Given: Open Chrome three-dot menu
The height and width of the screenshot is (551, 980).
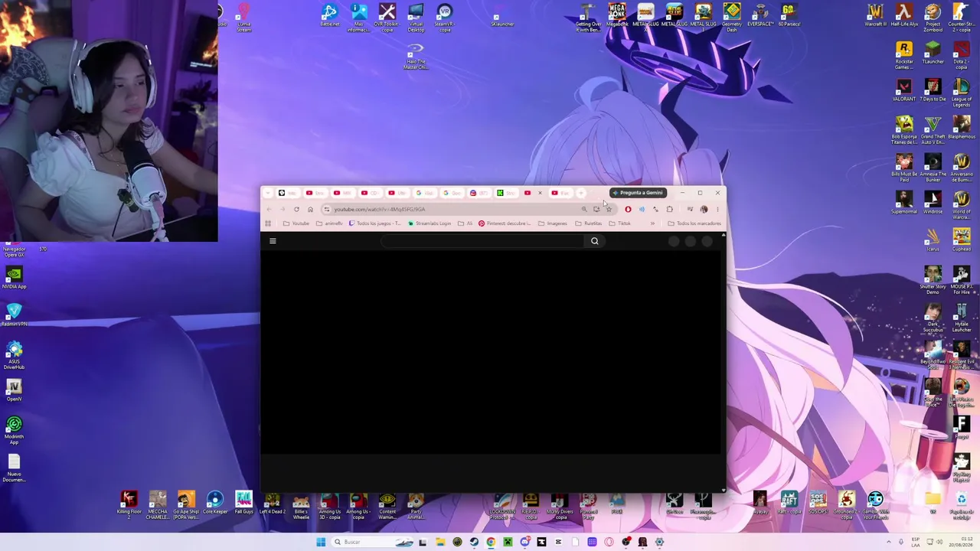Looking at the screenshot, I should point(717,209).
